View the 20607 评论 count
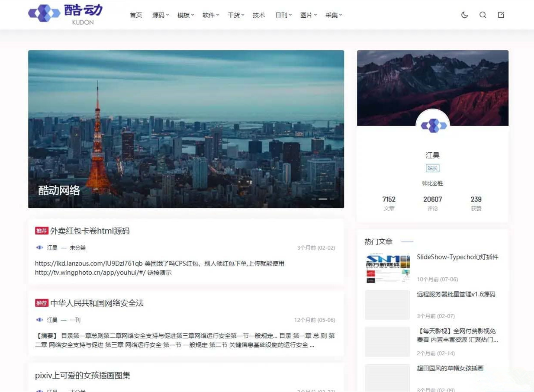Image resolution: width=534 pixels, height=392 pixels. [x=433, y=203]
